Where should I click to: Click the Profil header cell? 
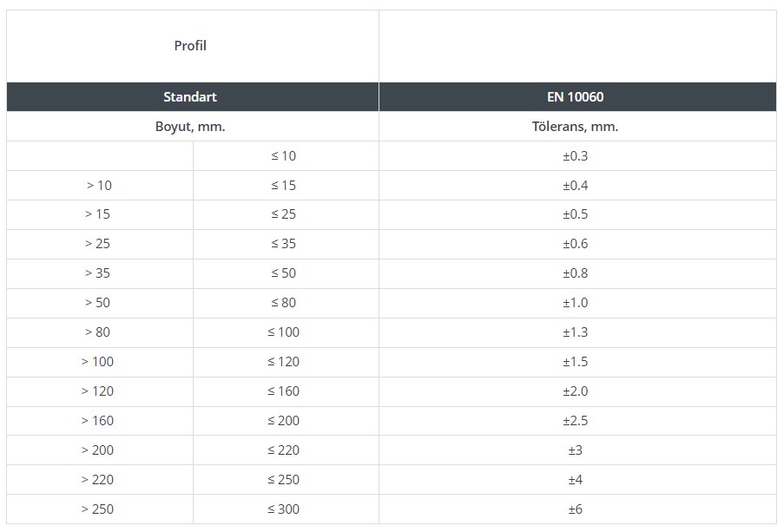[x=190, y=46]
